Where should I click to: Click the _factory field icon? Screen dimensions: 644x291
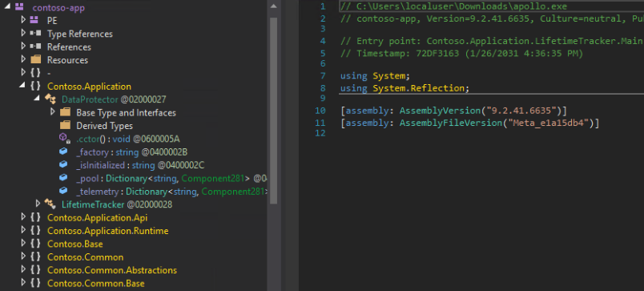point(63,152)
